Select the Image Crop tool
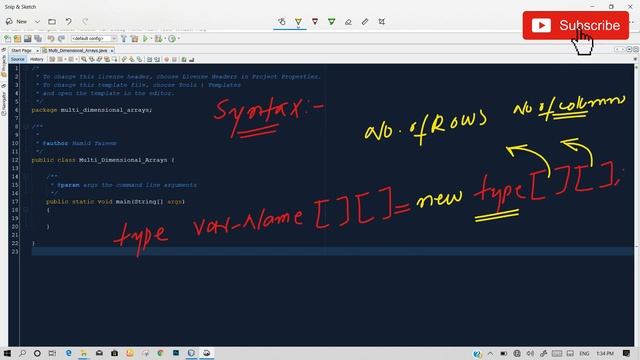Viewport: 640px width, 360px height. point(382,22)
